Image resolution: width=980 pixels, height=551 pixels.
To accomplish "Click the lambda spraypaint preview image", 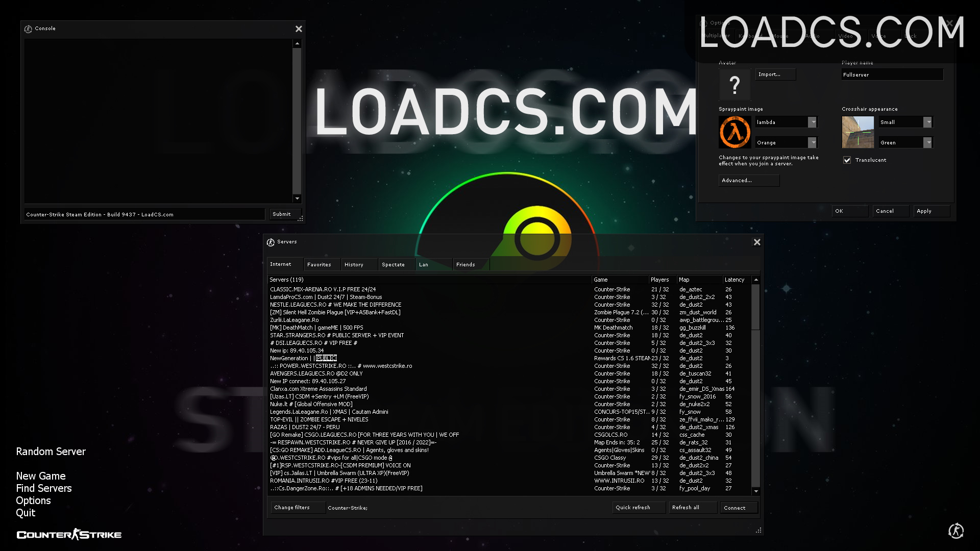I will point(734,132).
